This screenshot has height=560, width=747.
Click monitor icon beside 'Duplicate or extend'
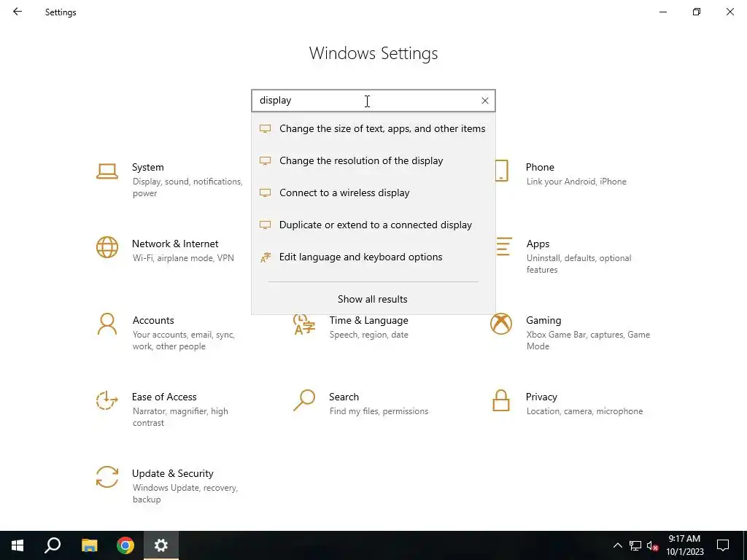click(x=265, y=225)
